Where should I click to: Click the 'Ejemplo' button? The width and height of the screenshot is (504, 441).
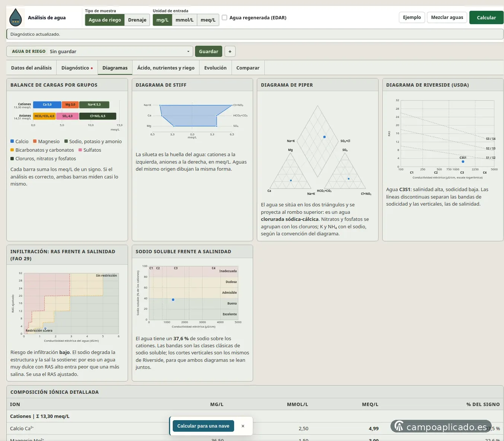[412, 17]
